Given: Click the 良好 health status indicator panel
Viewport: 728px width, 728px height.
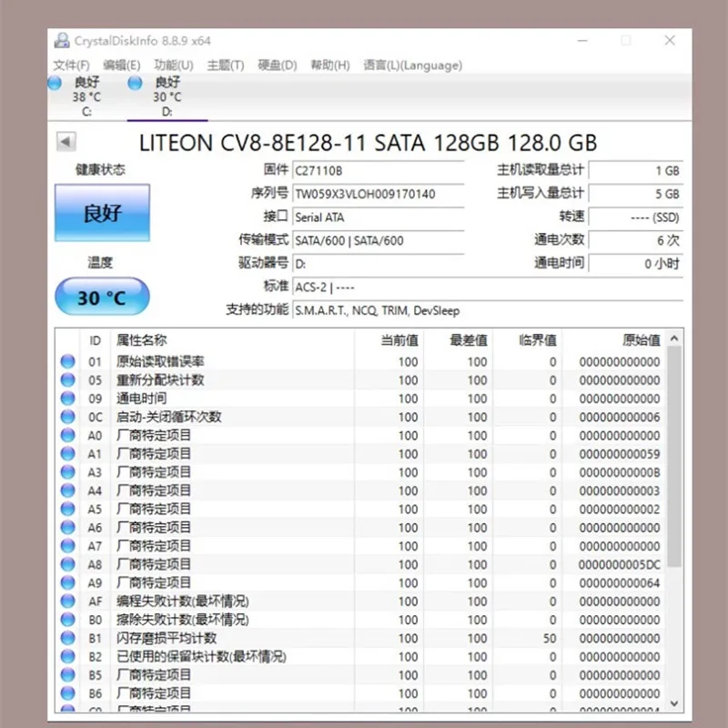Looking at the screenshot, I should pyautogui.click(x=101, y=212).
